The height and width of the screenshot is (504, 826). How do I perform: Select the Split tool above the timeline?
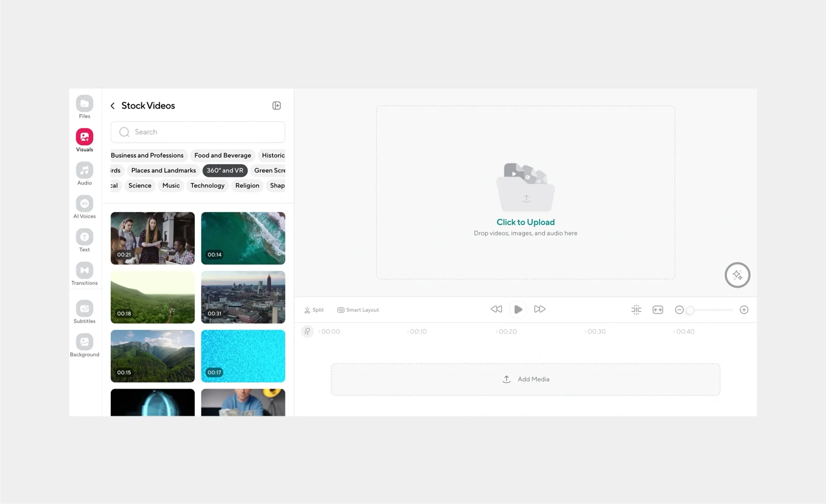click(313, 310)
